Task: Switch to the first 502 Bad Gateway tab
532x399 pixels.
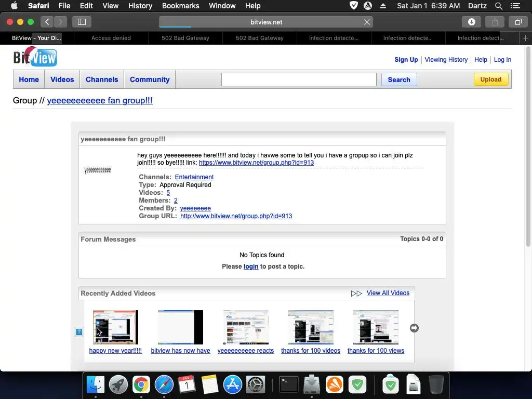Action: click(185, 38)
